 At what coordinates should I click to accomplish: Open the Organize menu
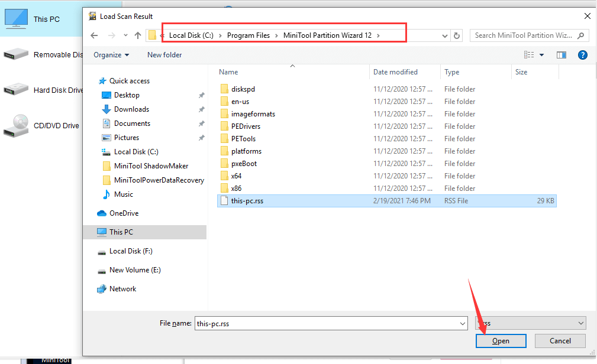[x=111, y=55]
